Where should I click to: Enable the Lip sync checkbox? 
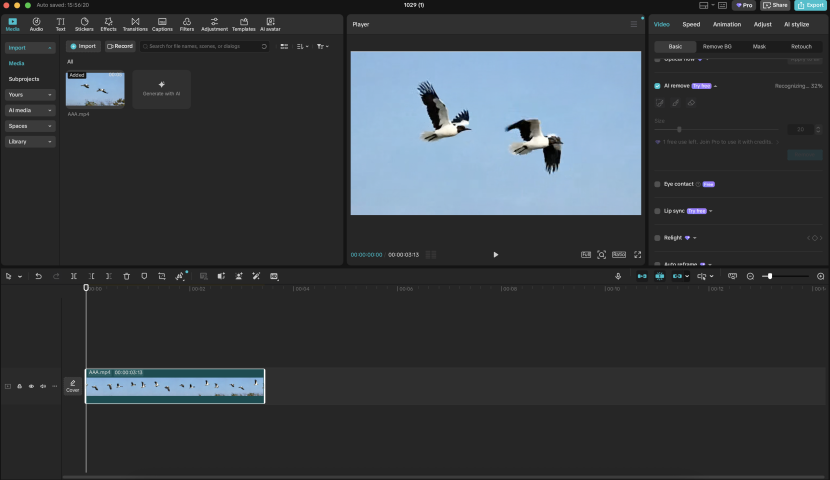(x=657, y=211)
